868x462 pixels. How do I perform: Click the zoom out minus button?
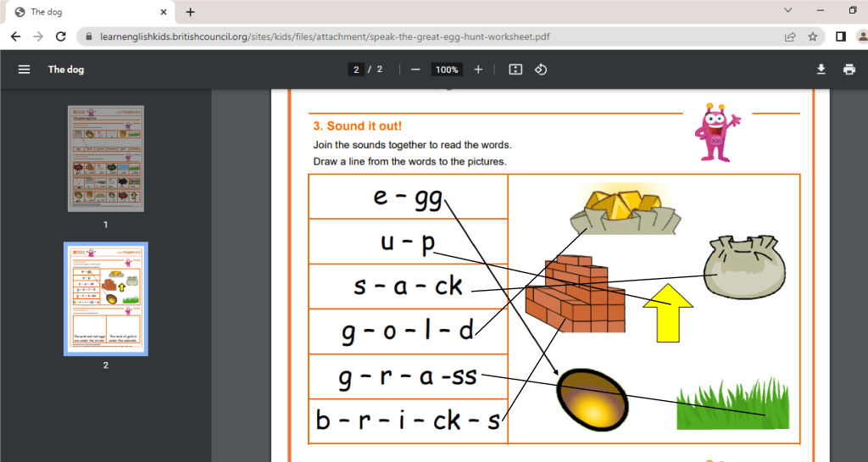point(415,70)
